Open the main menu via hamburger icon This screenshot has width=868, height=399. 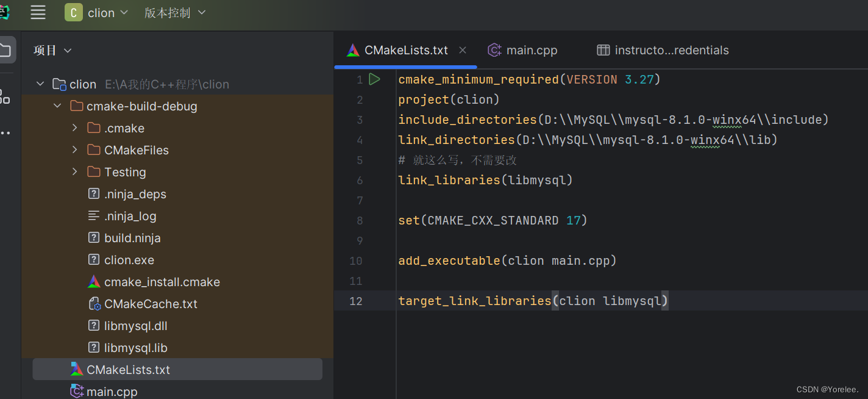pos(38,12)
